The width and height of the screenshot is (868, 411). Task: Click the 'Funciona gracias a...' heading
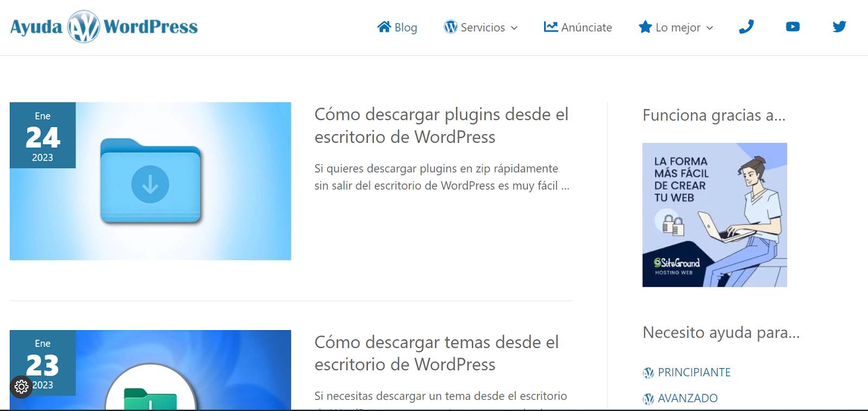(x=714, y=115)
